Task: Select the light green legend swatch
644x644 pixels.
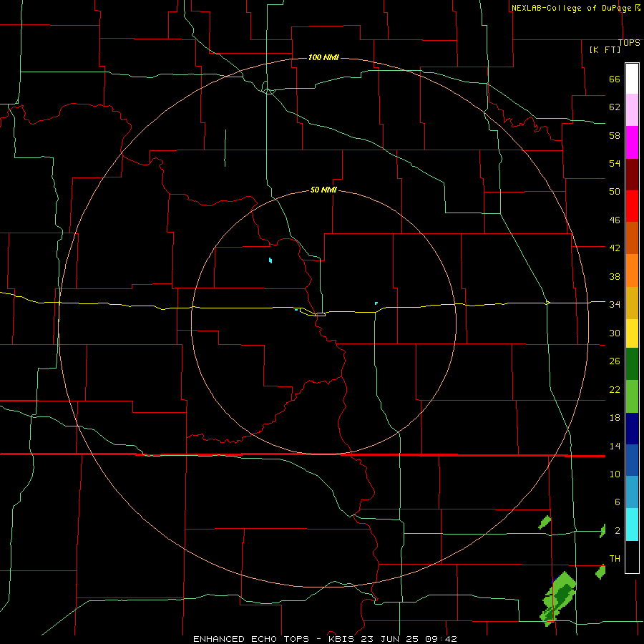Action: pyautogui.click(x=632, y=396)
